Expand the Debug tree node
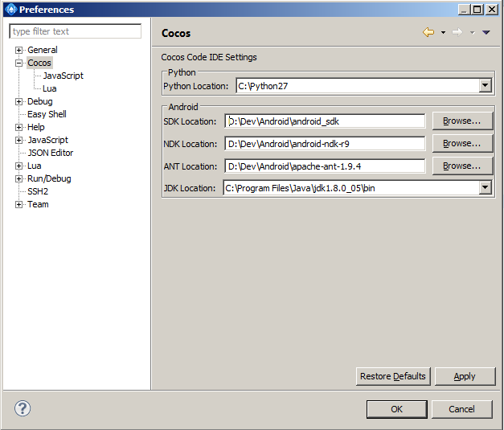The height and width of the screenshot is (430, 504). [x=18, y=101]
